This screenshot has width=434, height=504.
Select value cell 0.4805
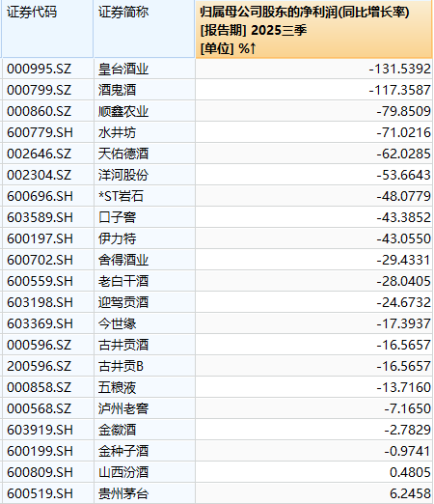point(313,472)
